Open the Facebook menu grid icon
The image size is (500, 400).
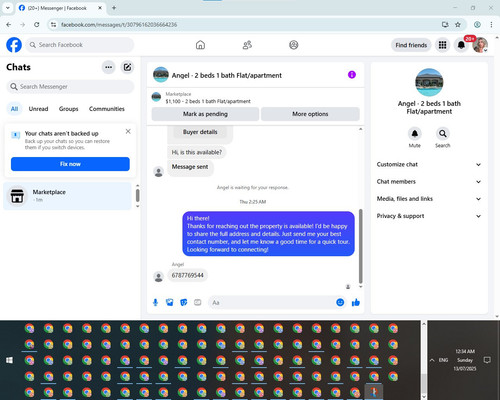(x=442, y=45)
